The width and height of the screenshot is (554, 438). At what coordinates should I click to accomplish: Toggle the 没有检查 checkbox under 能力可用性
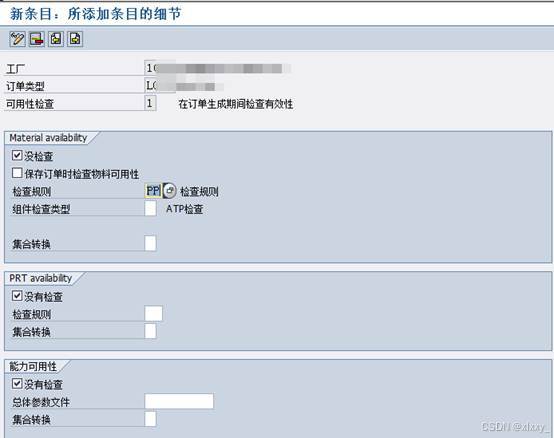coord(17,383)
